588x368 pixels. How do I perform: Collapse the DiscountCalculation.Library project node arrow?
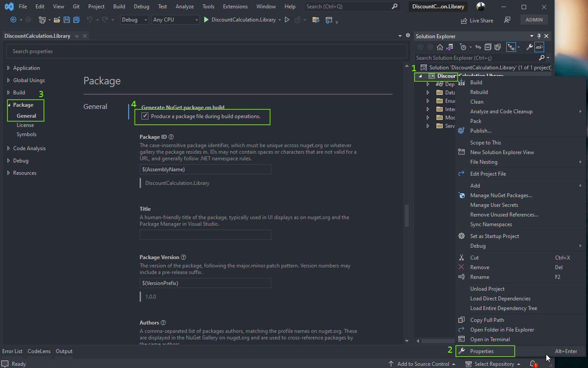tap(420, 76)
